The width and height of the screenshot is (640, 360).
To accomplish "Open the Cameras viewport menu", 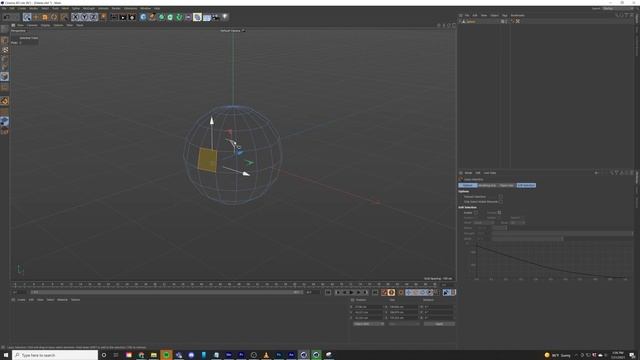I will pos(32,25).
